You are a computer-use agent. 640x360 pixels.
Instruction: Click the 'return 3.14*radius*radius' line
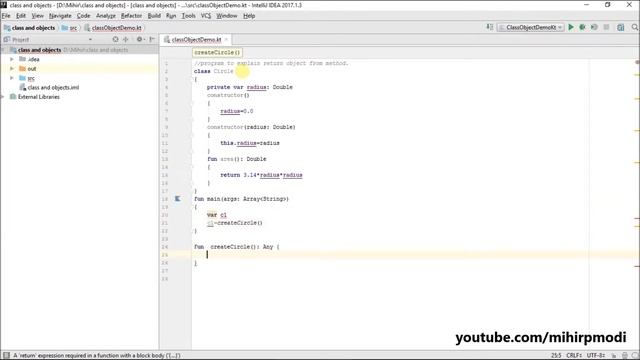tap(261, 175)
